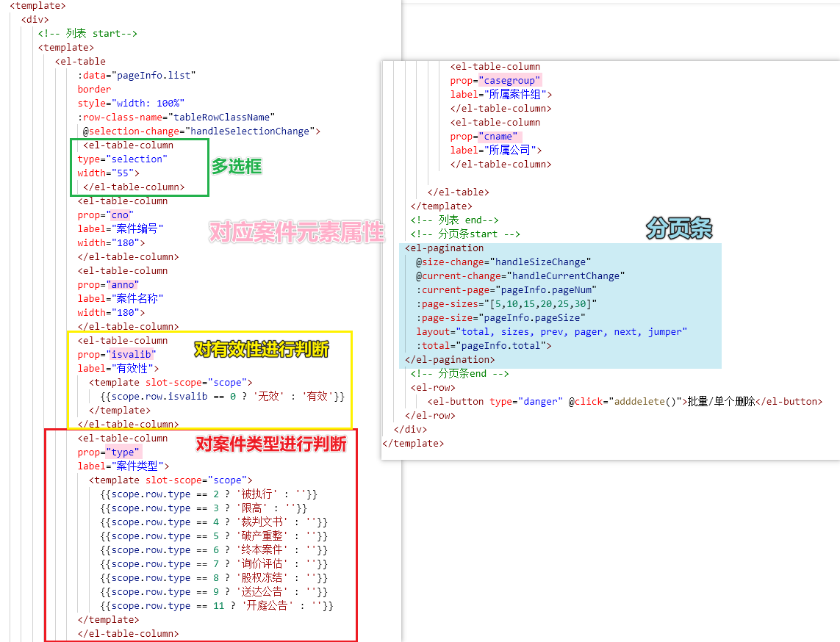
Task: Click the label="案件名称" line
Action: (x=121, y=299)
